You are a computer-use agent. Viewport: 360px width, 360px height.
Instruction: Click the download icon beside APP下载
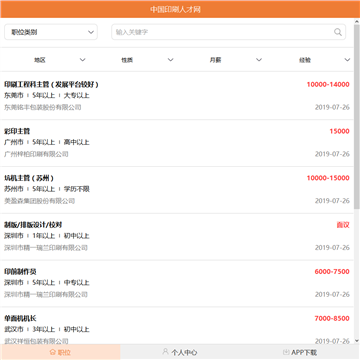point(286,352)
